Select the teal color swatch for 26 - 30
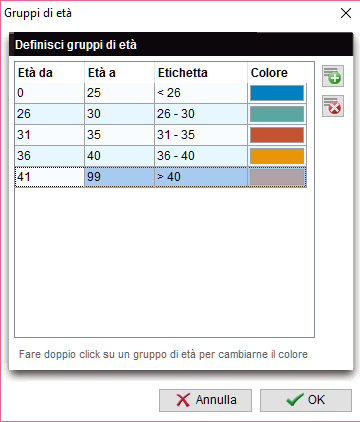The image size is (360, 422). (277, 114)
